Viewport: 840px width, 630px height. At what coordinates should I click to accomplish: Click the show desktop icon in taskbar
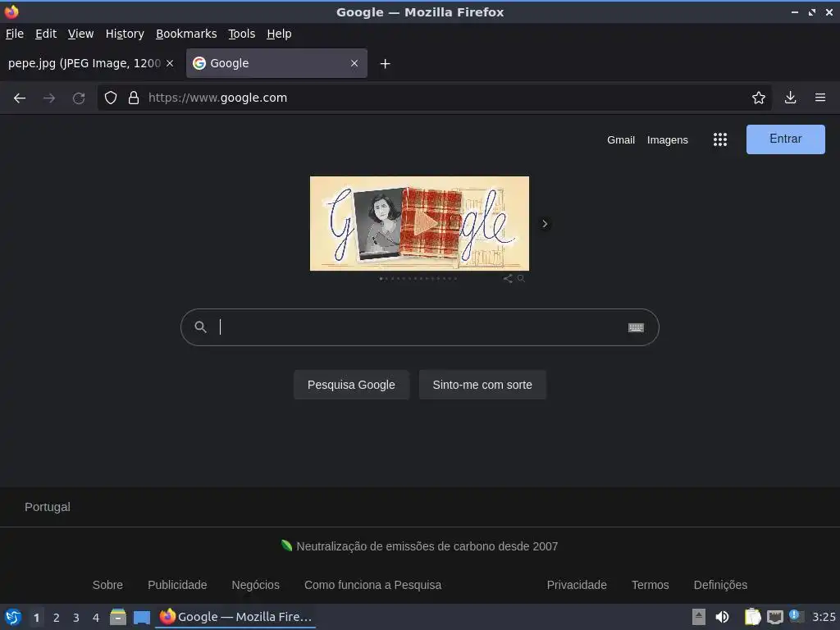pyautogui.click(x=141, y=618)
